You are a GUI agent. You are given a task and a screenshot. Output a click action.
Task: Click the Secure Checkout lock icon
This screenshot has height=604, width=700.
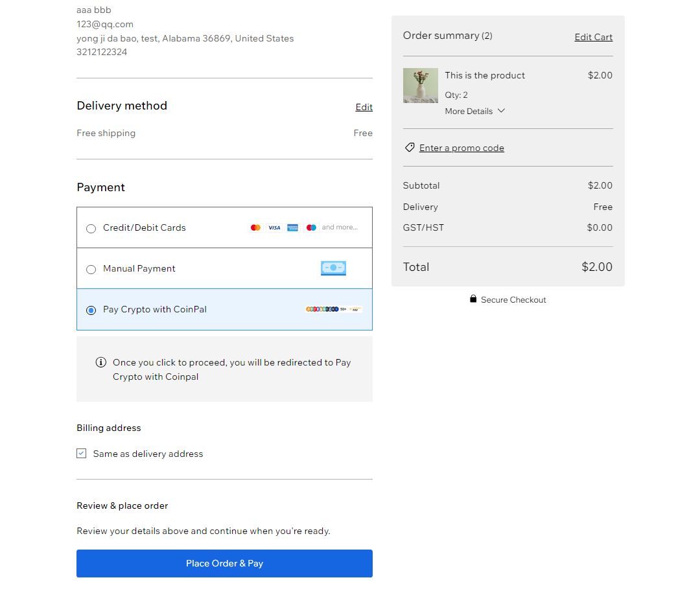click(x=473, y=299)
